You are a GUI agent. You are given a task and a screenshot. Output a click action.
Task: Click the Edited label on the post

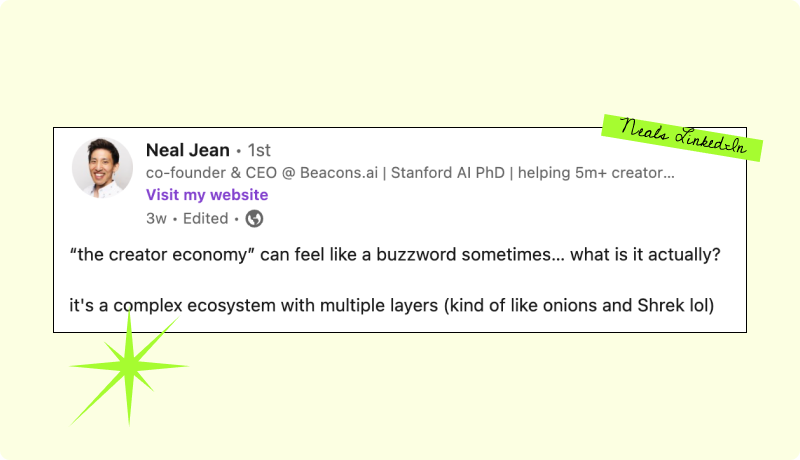205,218
